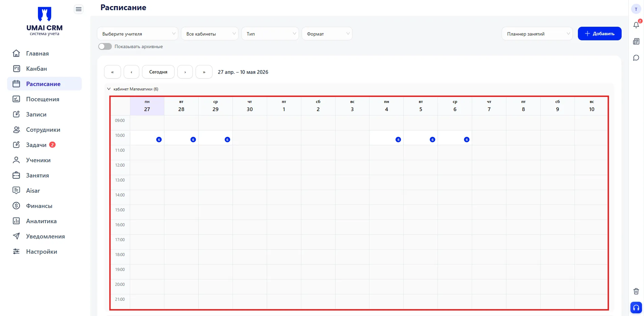Open the user avatar T
644x316 pixels.
tap(636, 9)
